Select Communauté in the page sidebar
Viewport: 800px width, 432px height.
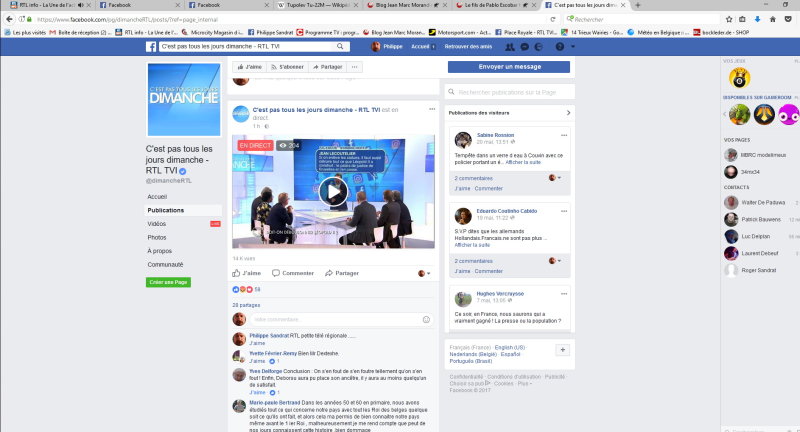coord(165,265)
